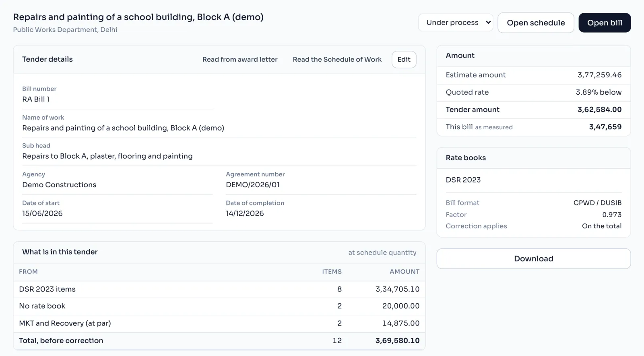The height and width of the screenshot is (356, 644).
Task: Click Agreement number DEMO/2026/01
Action: click(253, 185)
